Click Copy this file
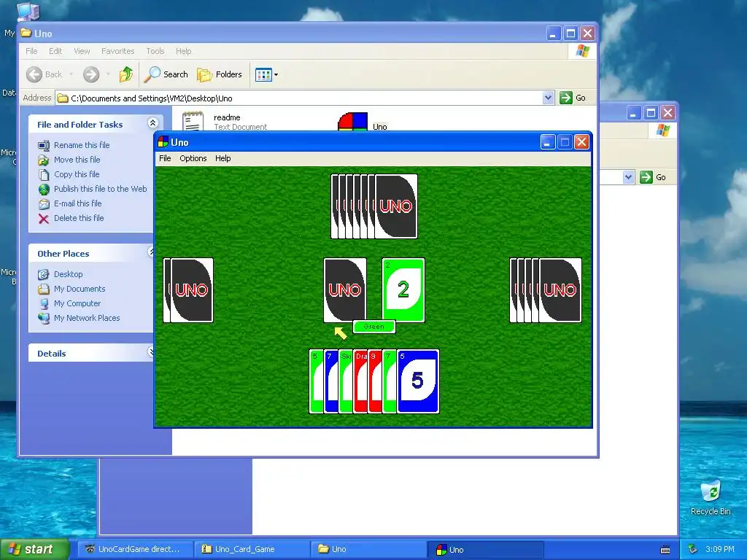This screenshot has width=747, height=560. (x=76, y=174)
